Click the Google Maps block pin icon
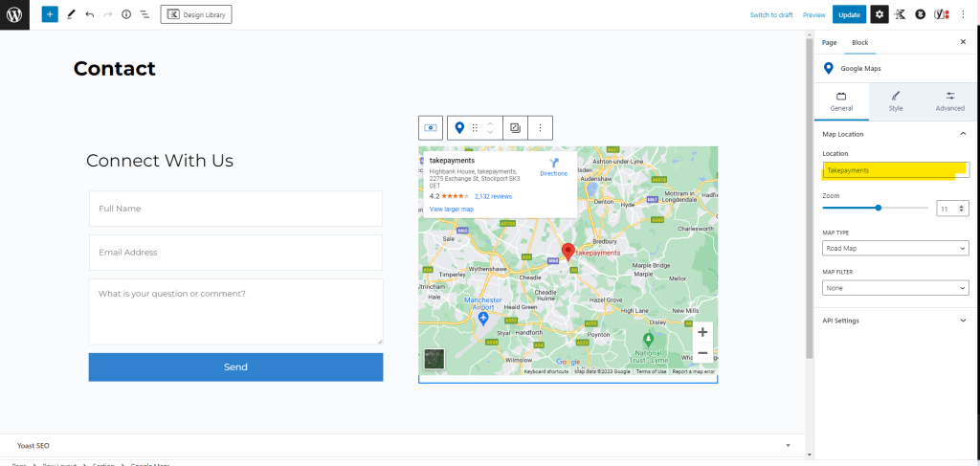The height and width of the screenshot is (466, 980). click(x=459, y=127)
